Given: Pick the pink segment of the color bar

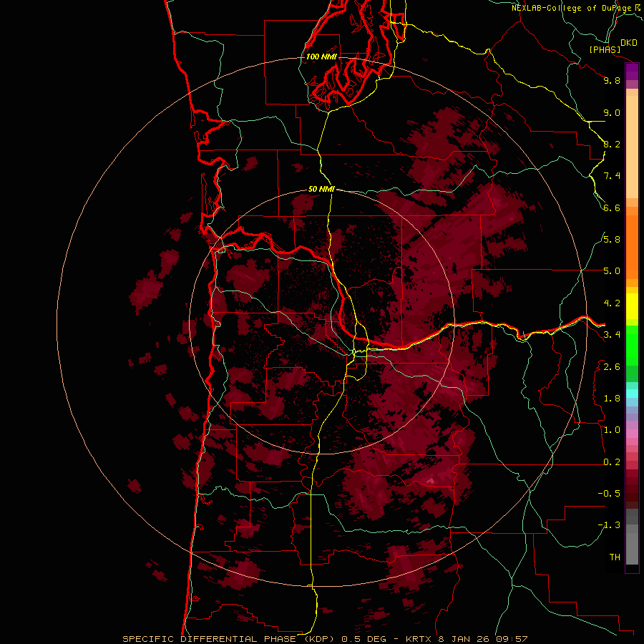Looking at the screenshot, I should click(x=632, y=434).
